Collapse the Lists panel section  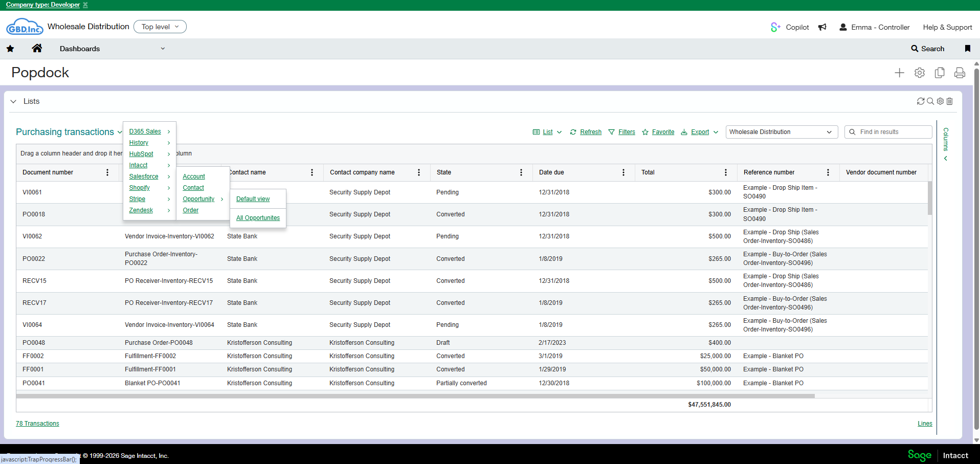tap(13, 101)
